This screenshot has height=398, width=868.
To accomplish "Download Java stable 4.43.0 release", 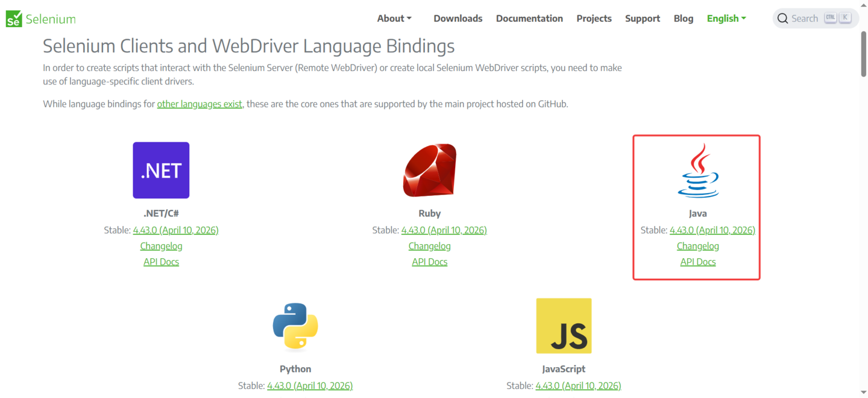I will click(712, 230).
